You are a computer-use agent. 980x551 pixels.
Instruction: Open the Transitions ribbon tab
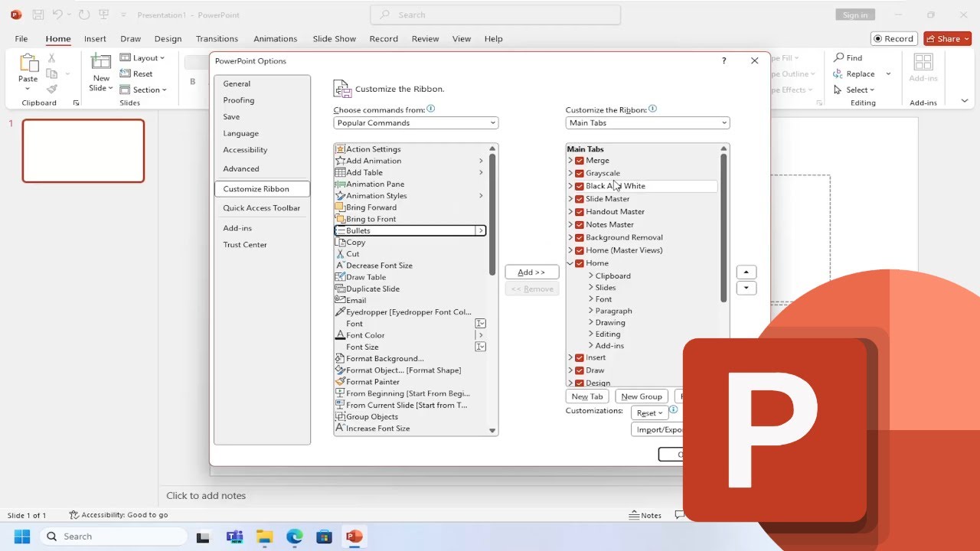click(x=217, y=39)
